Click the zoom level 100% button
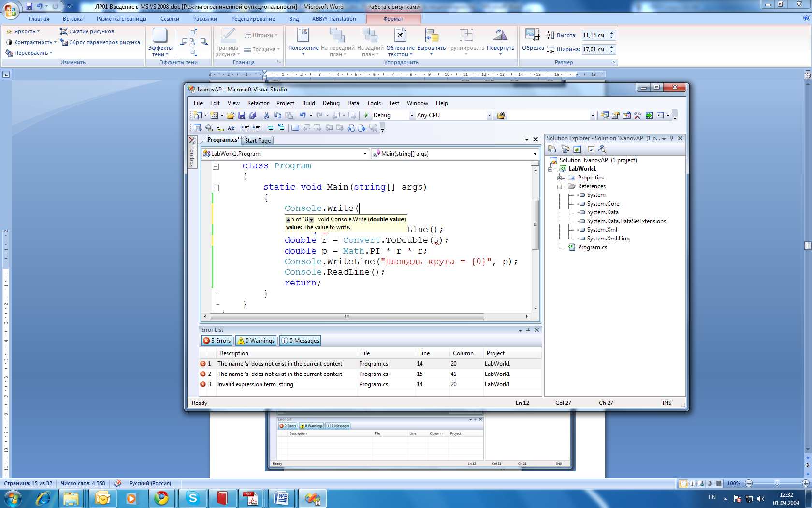Screen dimensions: 812x508 (734, 483)
